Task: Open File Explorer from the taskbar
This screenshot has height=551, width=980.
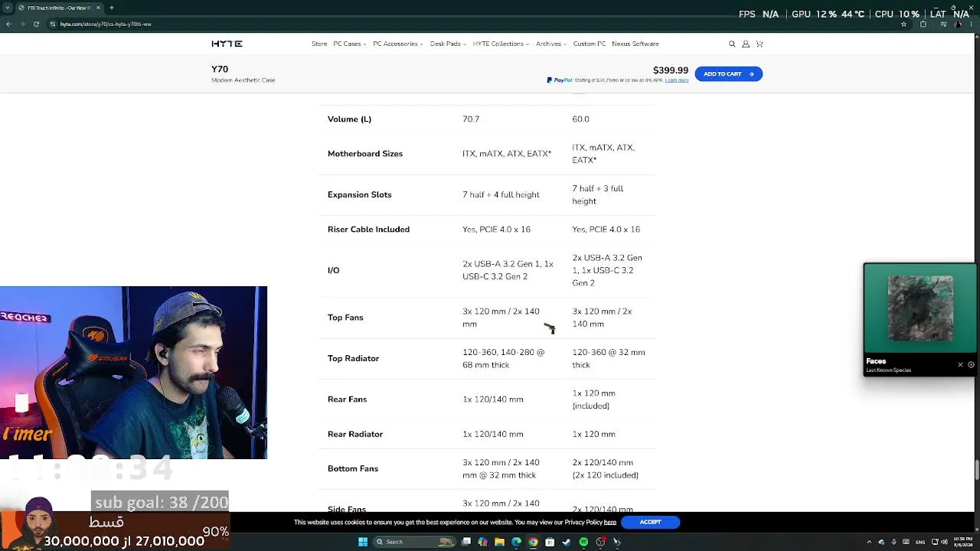Action: 499,543
